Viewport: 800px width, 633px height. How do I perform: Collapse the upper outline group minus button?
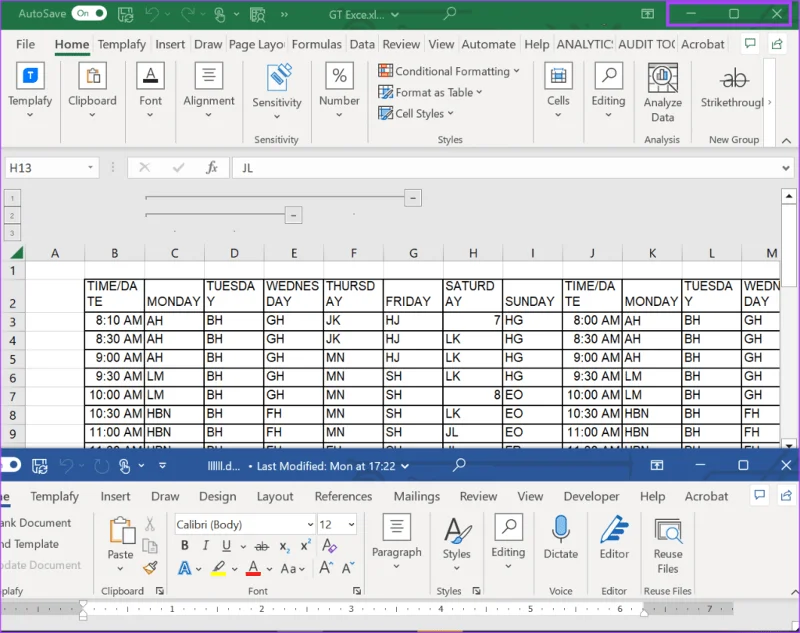(x=413, y=198)
